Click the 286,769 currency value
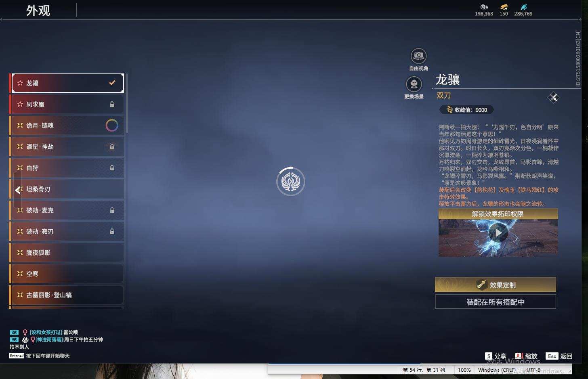 pos(523,14)
